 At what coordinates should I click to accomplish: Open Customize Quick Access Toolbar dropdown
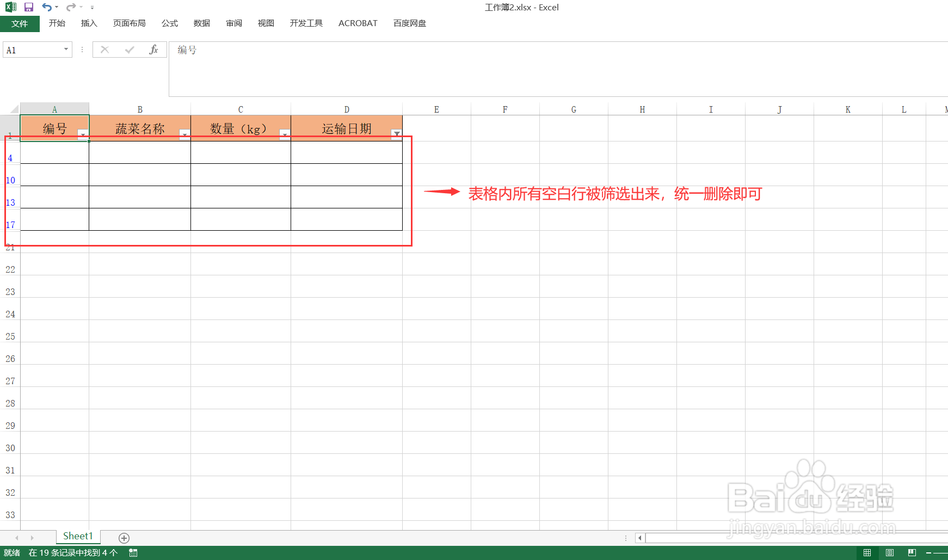coord(92,7)
